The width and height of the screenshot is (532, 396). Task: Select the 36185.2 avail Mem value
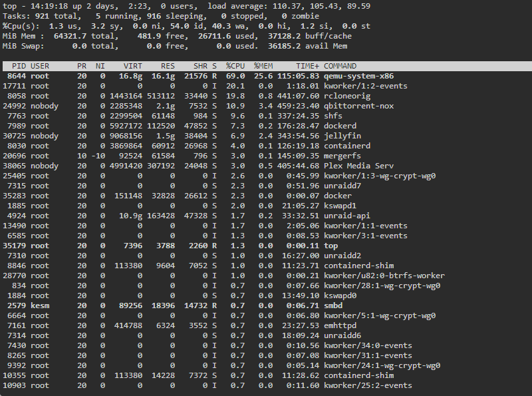pyautogui.click(x=284, y=46)
